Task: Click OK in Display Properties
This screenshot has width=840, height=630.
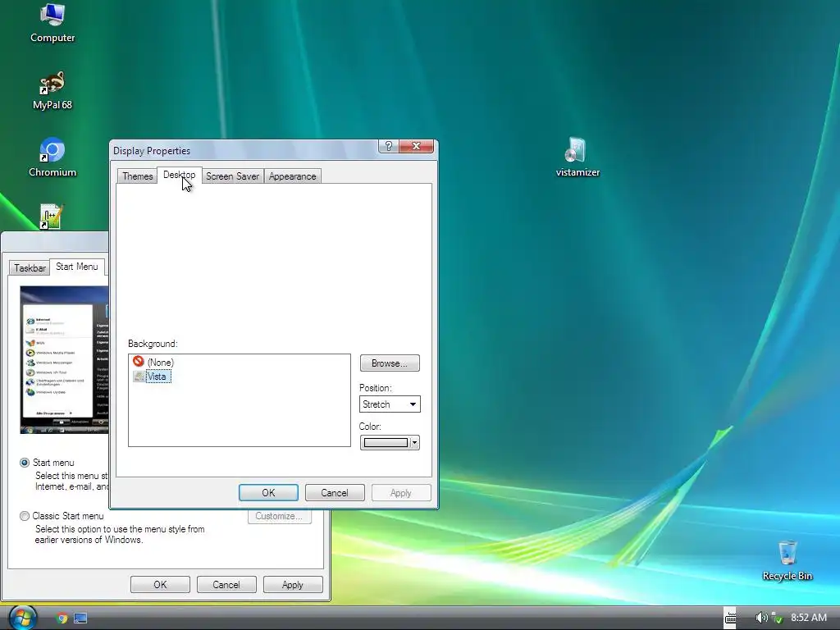Action: (x=268, y=493)
